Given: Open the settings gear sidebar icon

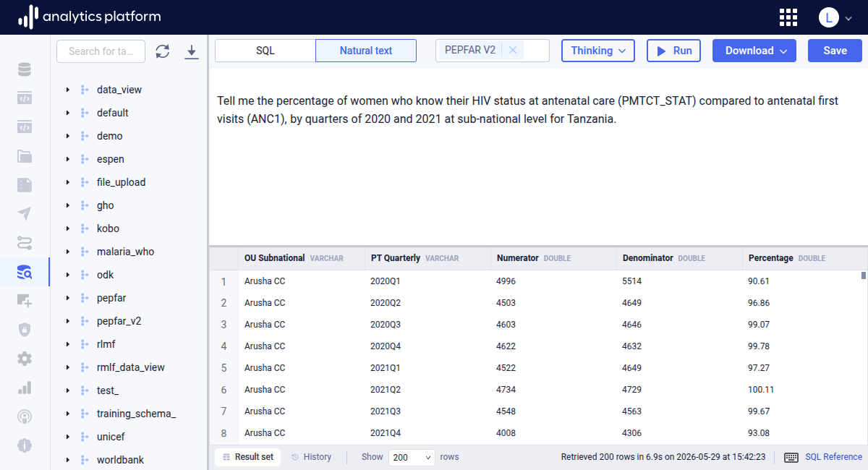Looking at the screenshot, I should coord(25,359).
